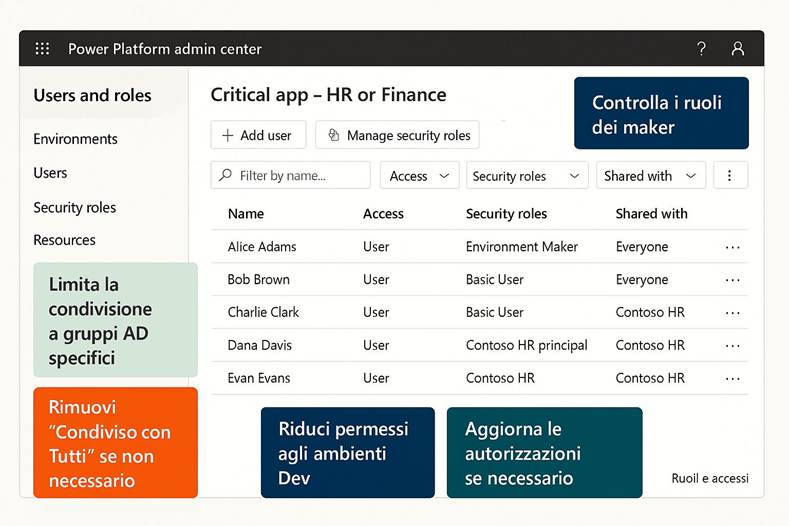Open row options for Alice Adams
The width and height of the screenshot is (789, 526).
click(732, 247)
